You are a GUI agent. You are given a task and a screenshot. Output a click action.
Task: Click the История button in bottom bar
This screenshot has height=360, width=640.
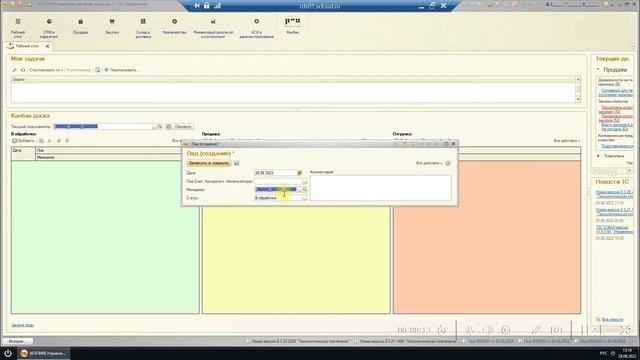pos(18,341)
